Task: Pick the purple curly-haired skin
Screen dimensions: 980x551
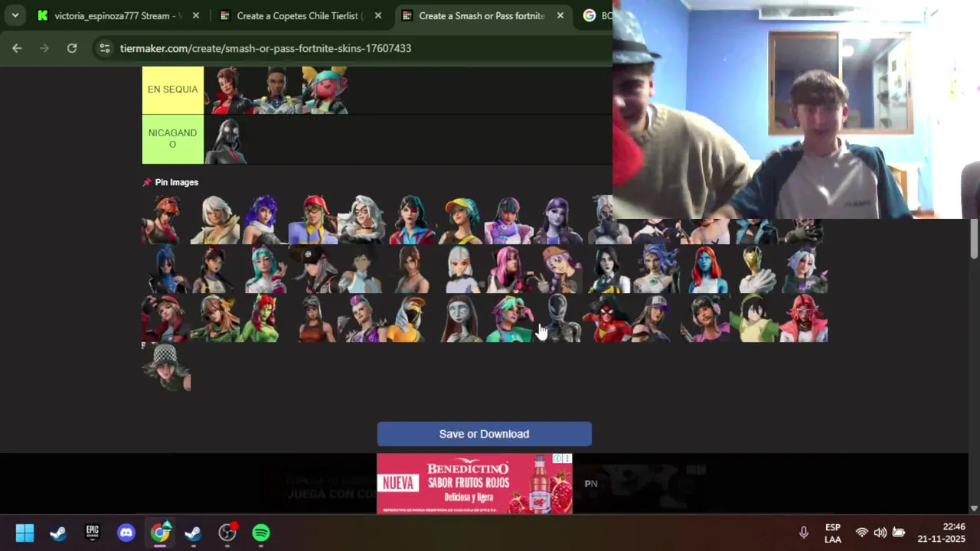Action: tap(264, 220)
